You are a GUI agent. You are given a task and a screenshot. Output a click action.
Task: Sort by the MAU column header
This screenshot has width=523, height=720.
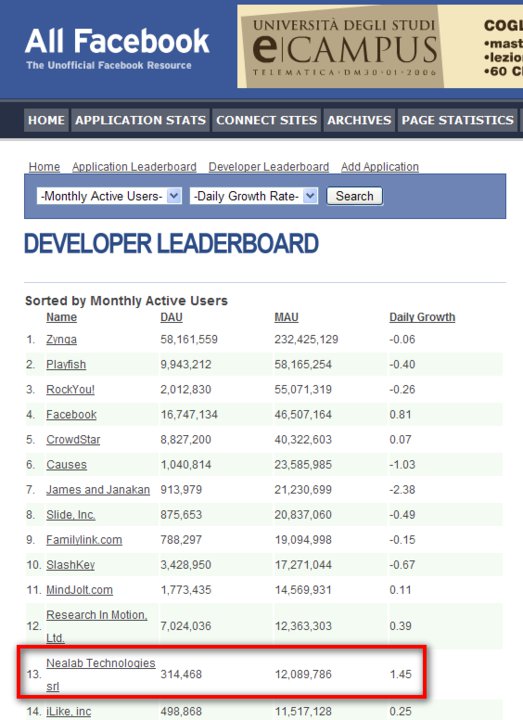pyautogui.click(x=287, y=317)
